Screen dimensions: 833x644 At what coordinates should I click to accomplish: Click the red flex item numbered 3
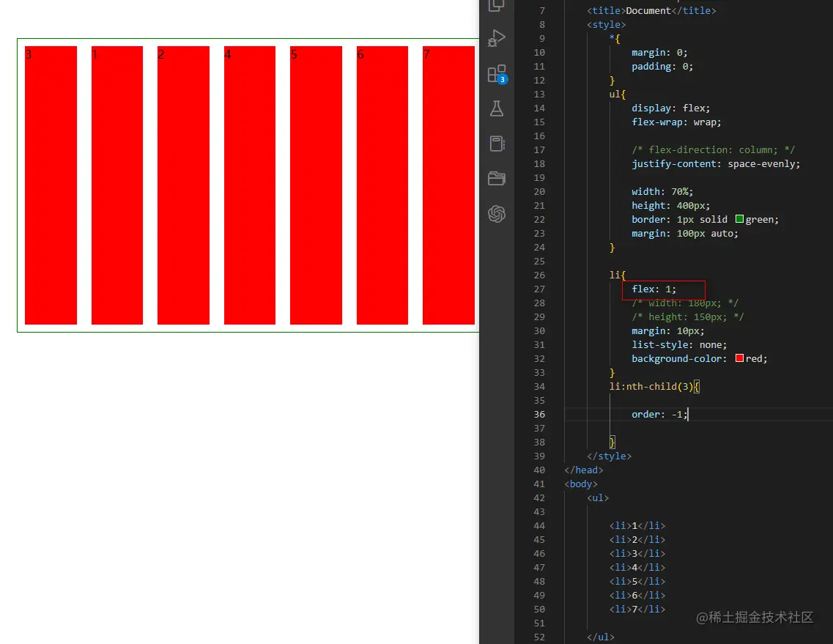click(x=51, y=185)
